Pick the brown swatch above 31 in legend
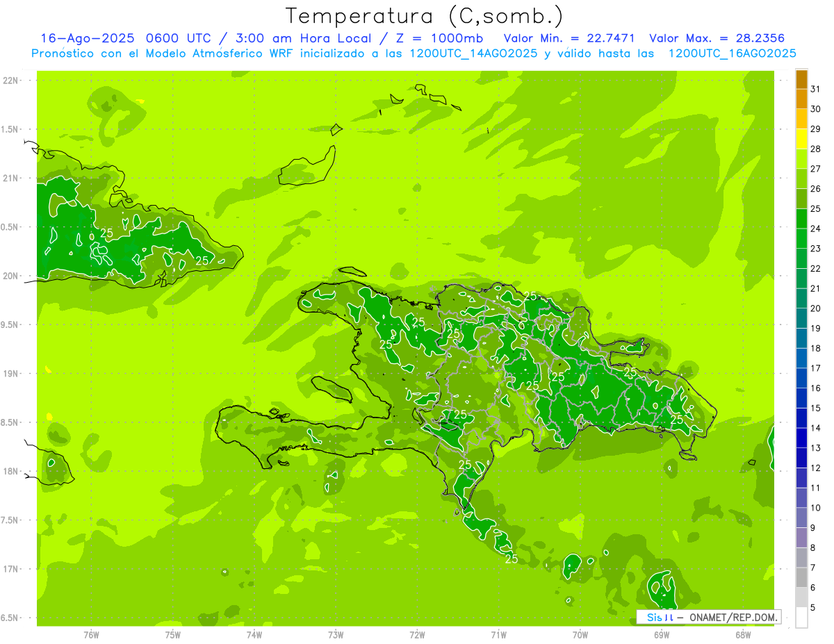The height and width of the screenshot is (644, 834). (801, 79)
